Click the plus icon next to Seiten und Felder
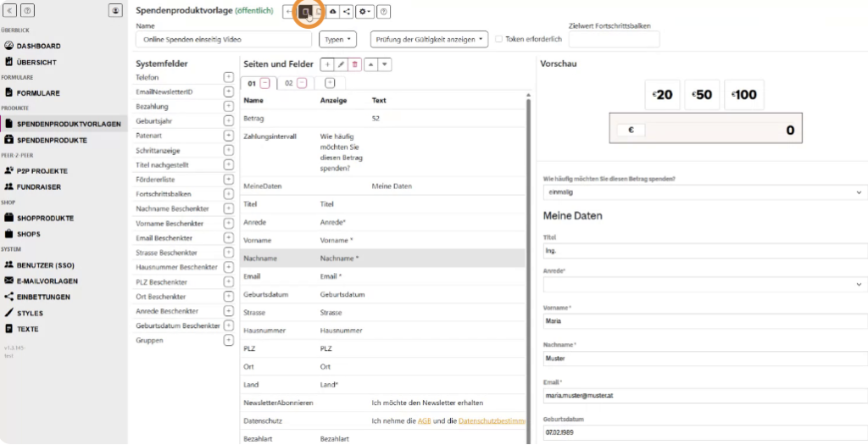868x445 pixels. tap(327, 64)
